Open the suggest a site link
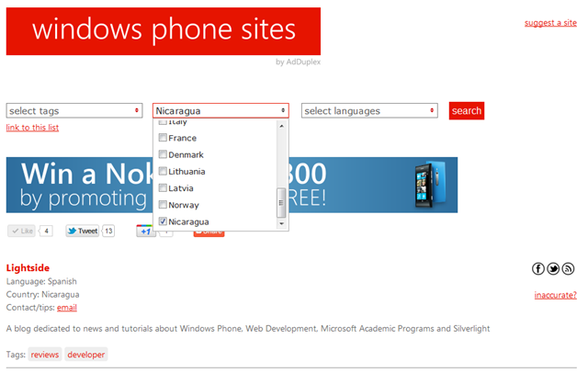The height and width of the screenshot is (373, 588). (x=550, y=23)
